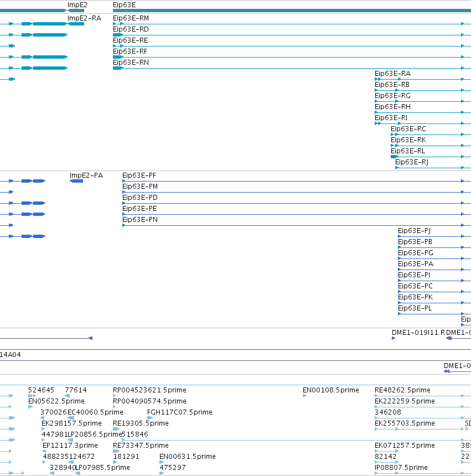Open the RE19305.5prime EST label
471x476 pixels.
141,423
